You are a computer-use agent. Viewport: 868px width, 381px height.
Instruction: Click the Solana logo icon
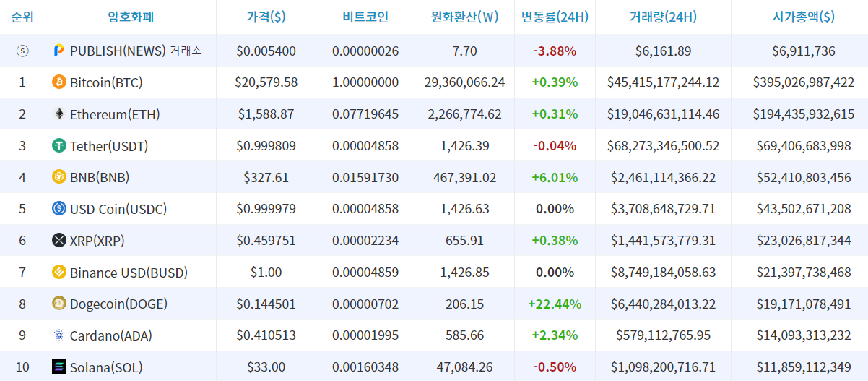click(x=59, y=367)
